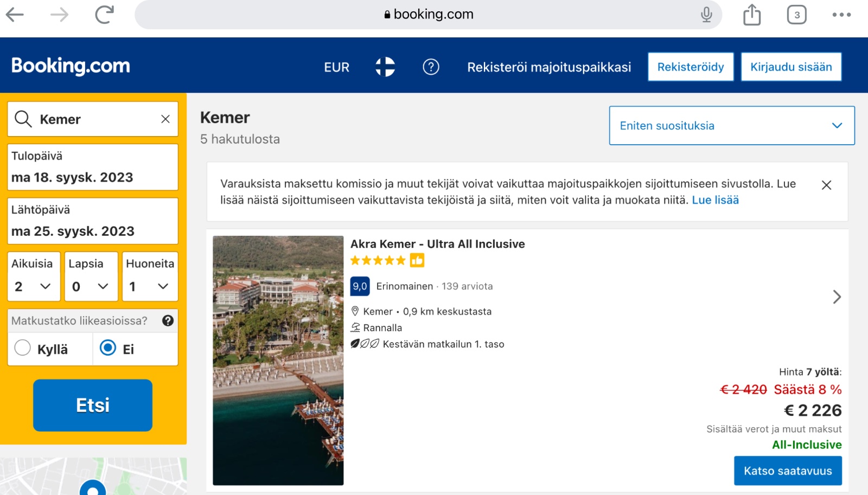Click the Kirjaudu sisään button

click(791, 67)
